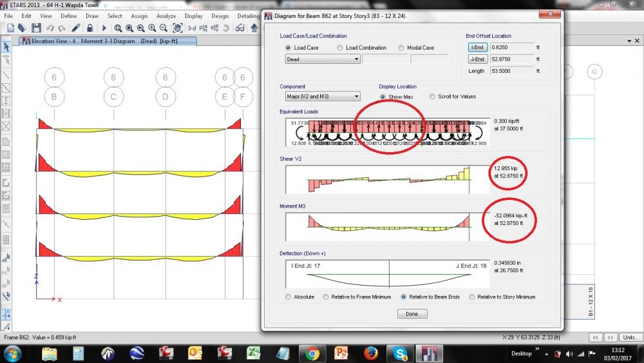Open Chrome from the taskbar
This screenshot has height=363, width=644.
coord(312,353)
